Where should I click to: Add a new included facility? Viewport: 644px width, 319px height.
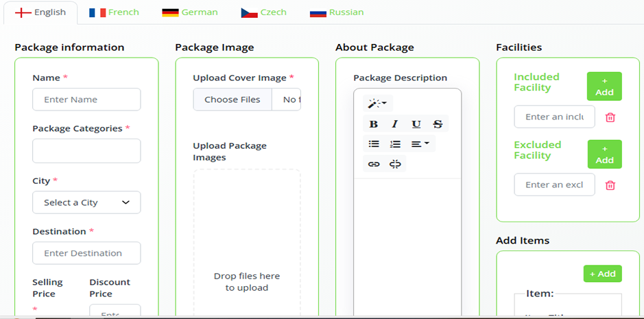604,86
